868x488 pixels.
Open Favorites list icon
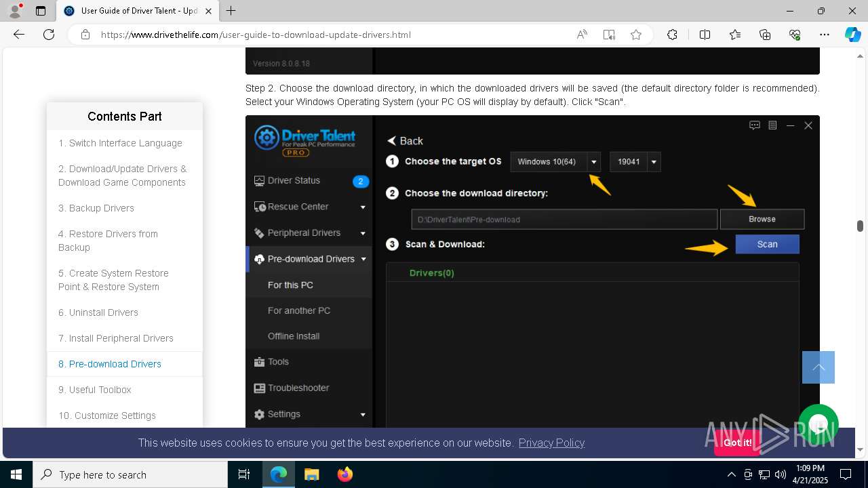[x=735, y=35]
